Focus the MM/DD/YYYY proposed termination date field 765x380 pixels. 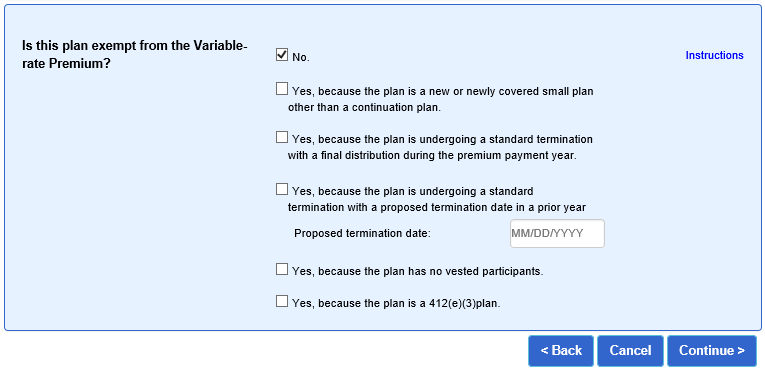pyautogui.click(x=557, y=233)
